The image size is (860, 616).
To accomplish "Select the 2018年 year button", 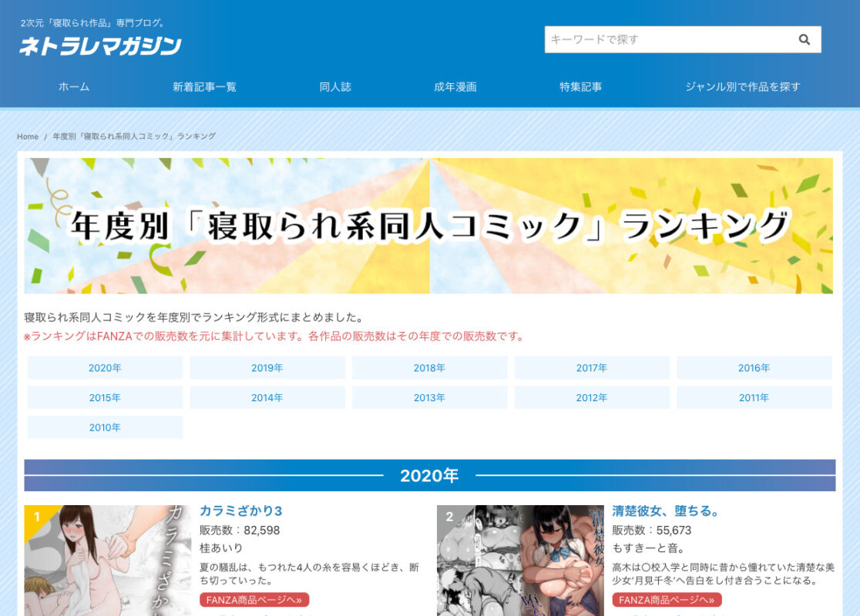I will 429,368.
